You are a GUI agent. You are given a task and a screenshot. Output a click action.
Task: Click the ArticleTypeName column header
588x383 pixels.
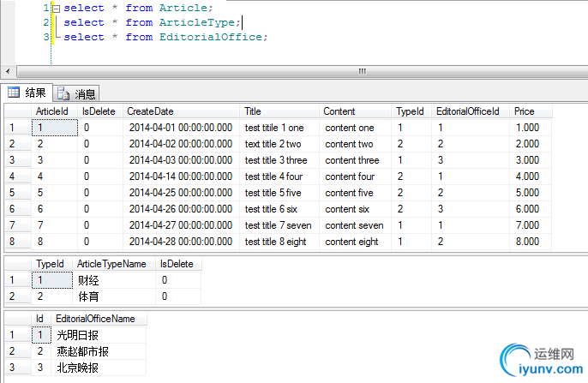pyautogui.click(x=114, y=264)
